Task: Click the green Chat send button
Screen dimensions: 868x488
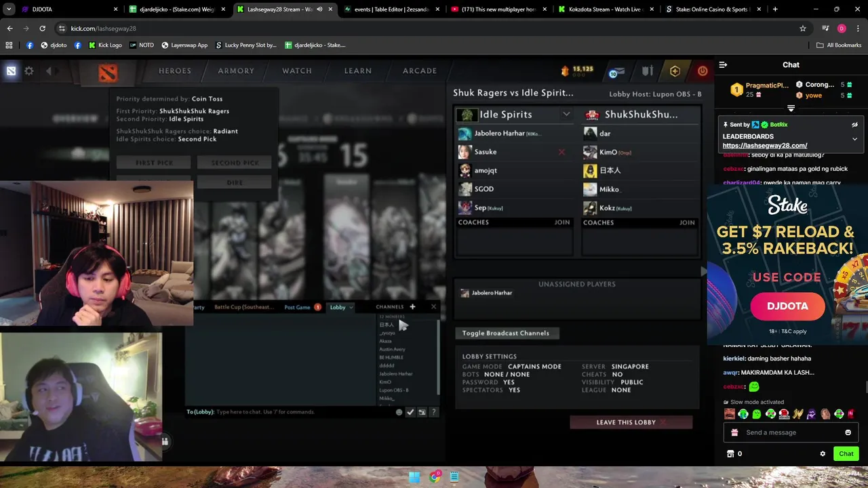Action: 846,453
